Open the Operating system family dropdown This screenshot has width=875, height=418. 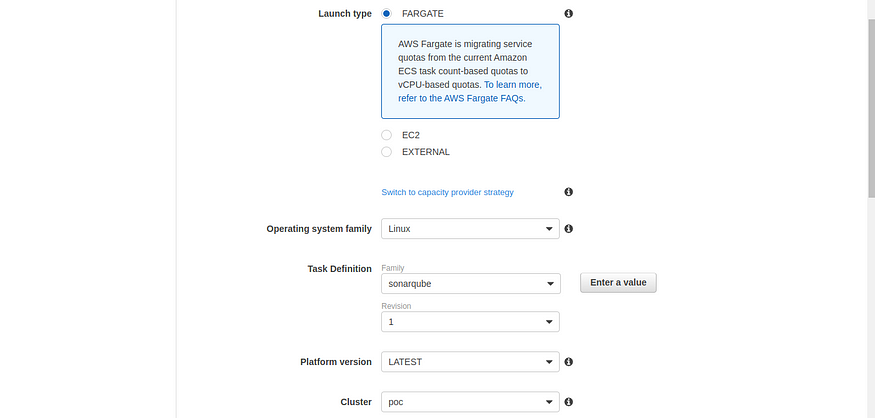pos(470,229)
